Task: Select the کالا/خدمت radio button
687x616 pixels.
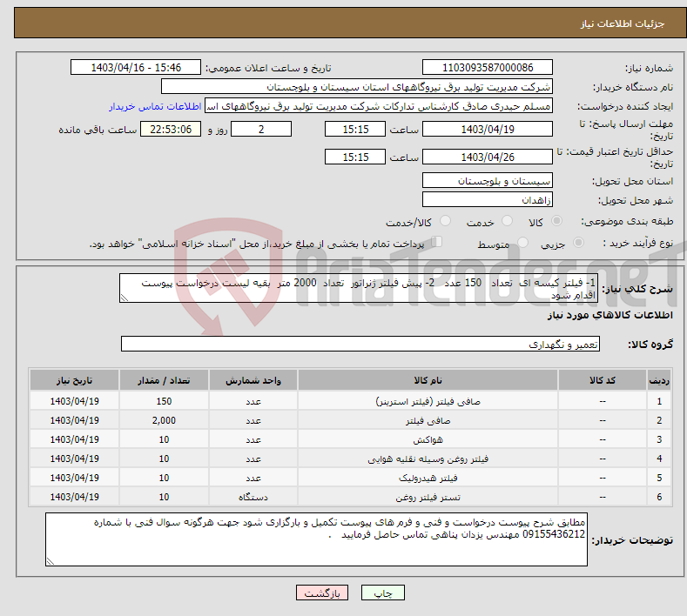Action: [445, 221]
